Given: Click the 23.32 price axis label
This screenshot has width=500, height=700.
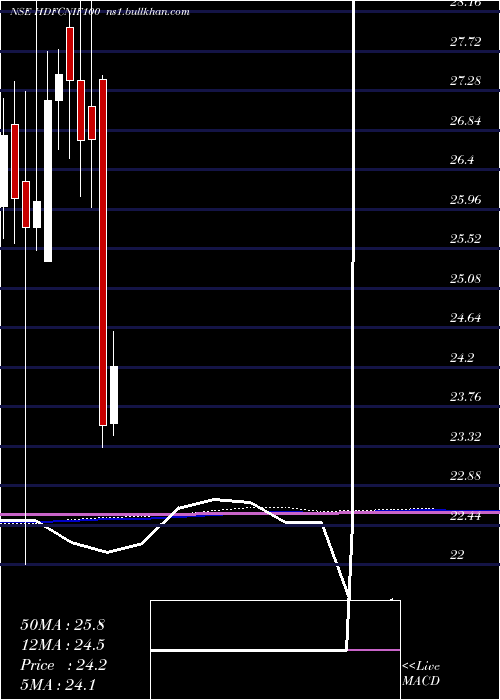Looking at the screenshot, I should 466,436.
